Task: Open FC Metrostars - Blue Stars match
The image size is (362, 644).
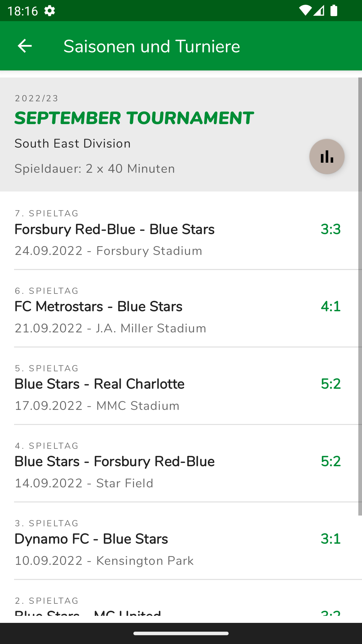Action: [x=99, y=307]
